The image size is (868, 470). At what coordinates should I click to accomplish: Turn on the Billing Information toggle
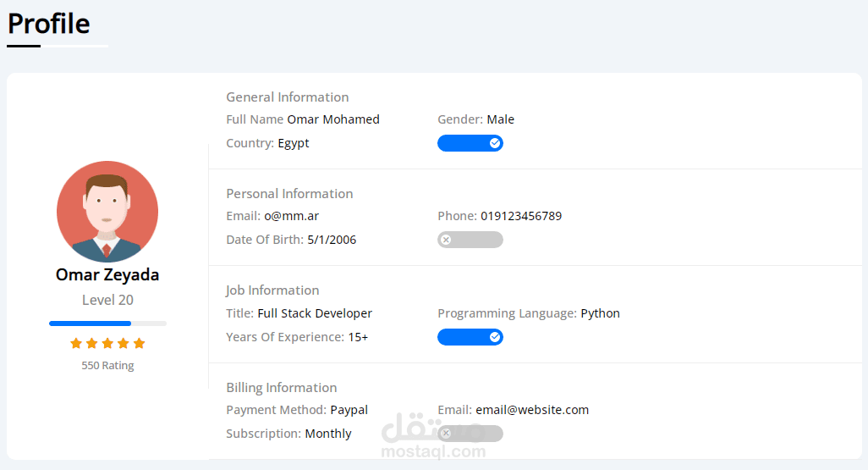(470, 434)
